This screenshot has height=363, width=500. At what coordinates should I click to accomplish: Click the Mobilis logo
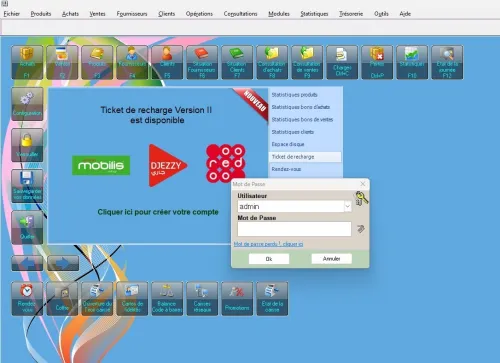point(101,165)
